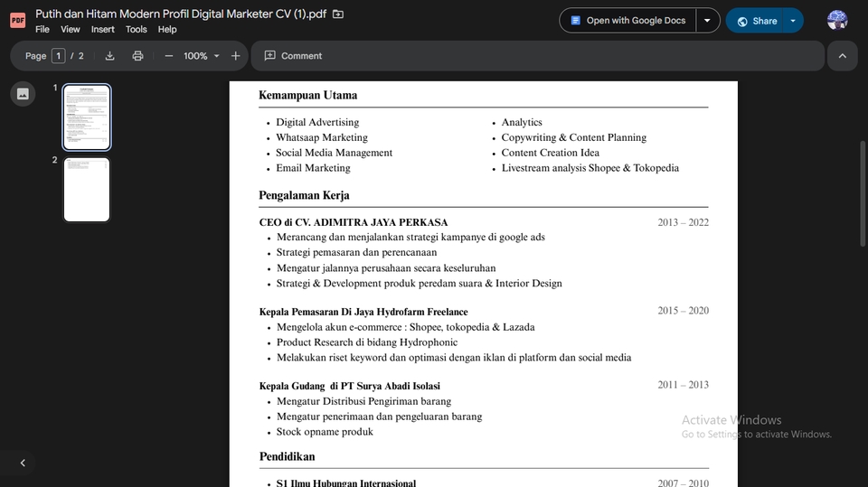868x487 pixels.
Task: Expand the Share options dropdown arrow
Action: click(x=793, y=21)
